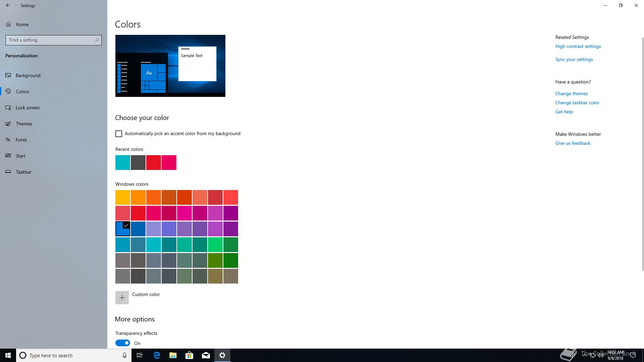This screenshot has width=644, height=362.
Task: Select the teal swatch in Recent colors
Action: 123,163
